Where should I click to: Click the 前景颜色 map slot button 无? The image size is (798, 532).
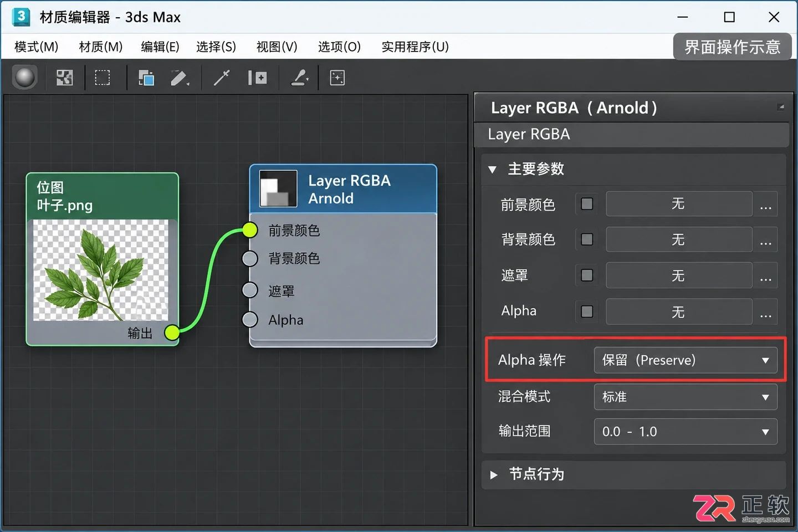tap(679, 204)
